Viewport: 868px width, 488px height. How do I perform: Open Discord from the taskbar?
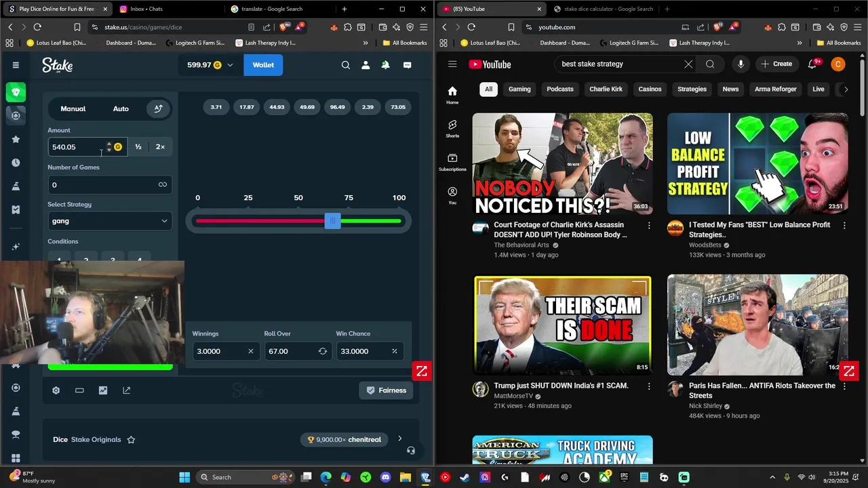point(386,477)
